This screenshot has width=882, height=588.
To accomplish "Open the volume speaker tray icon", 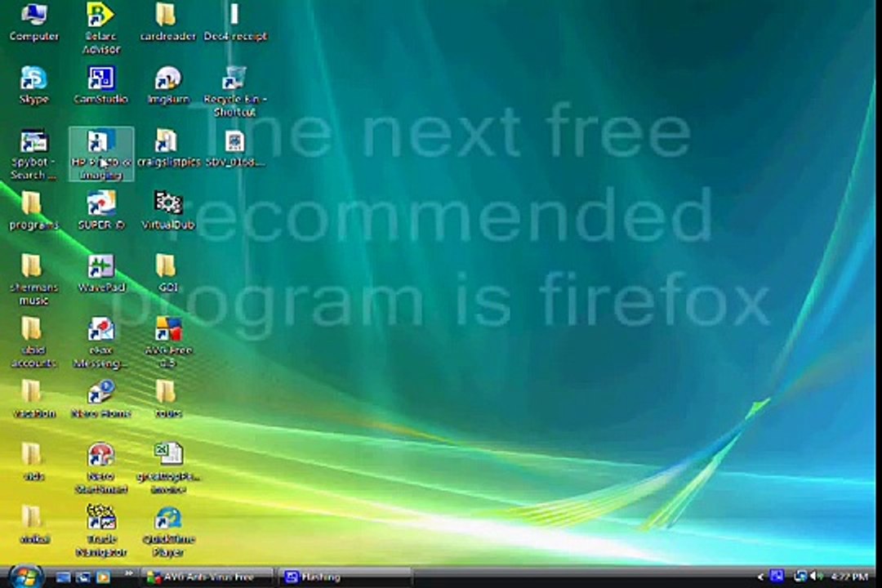I will click(x=814, y=577).
